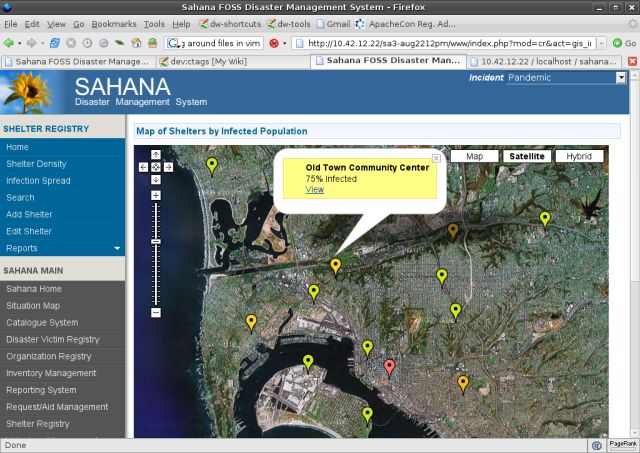The image size is (640, 453).
Task: Click the map zoom slider handle
Action: 156,241
